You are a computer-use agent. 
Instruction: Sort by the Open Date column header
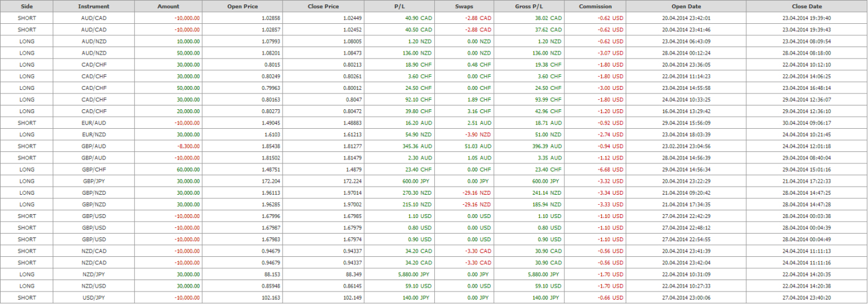[x=686, y=6]
